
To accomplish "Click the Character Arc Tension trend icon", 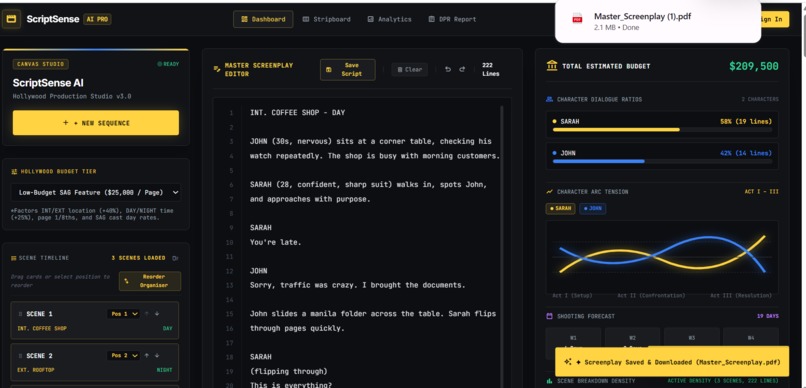I will point(549,192).
